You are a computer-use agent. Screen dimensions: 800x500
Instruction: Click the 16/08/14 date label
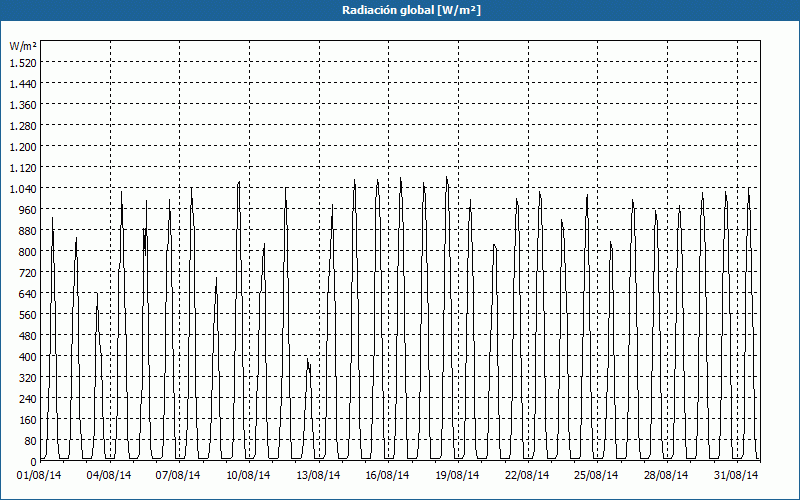[x=387, y=476]
